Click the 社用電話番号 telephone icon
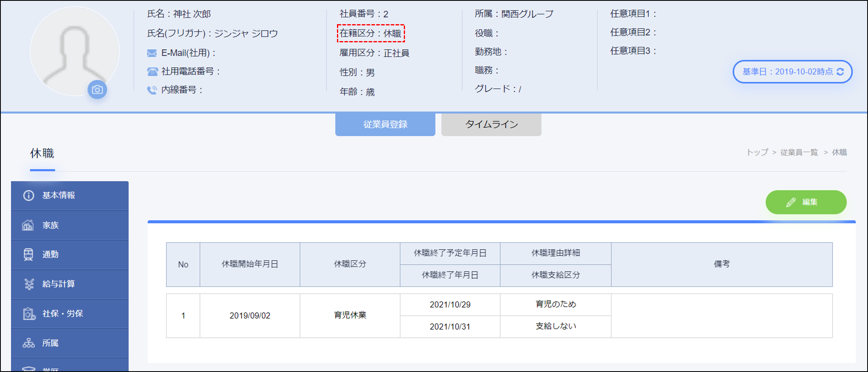 click(152, 72)
